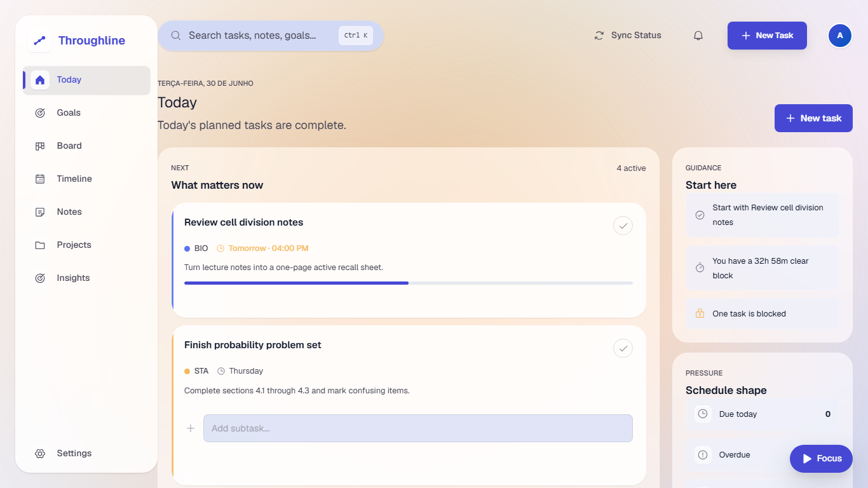Click plus icon beside Add subtask
The image size is (868, 488).
191,428
